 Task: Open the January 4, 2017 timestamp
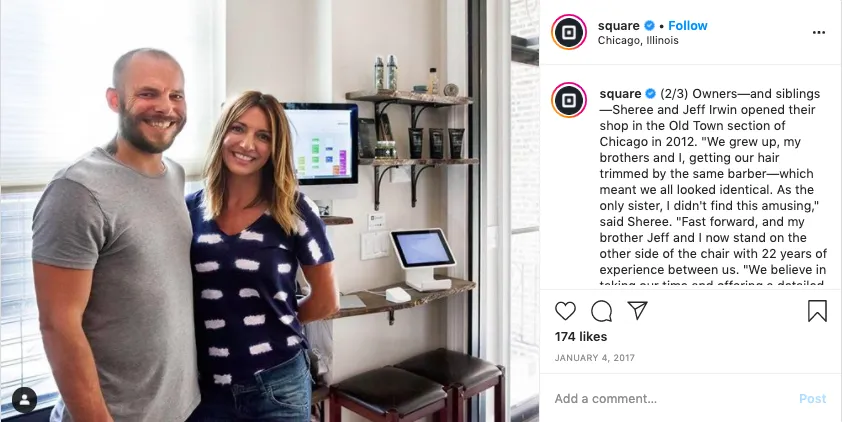(x=594, y=358)
